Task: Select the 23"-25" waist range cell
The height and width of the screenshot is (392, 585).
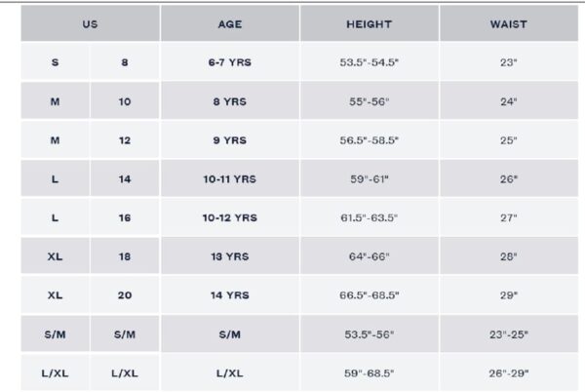Action: click(508, 333)
